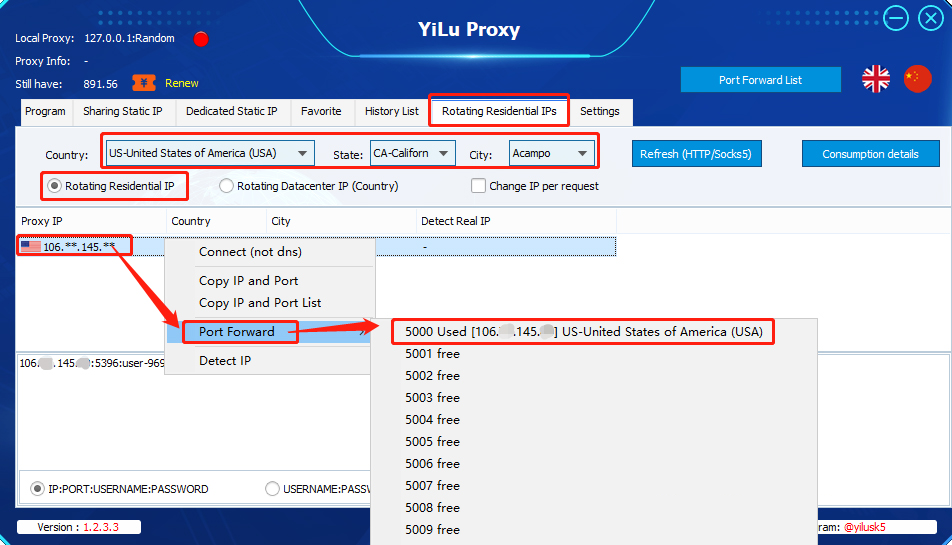Choose the USERNAME:PASSW... format radio

[x=272, y=489]
